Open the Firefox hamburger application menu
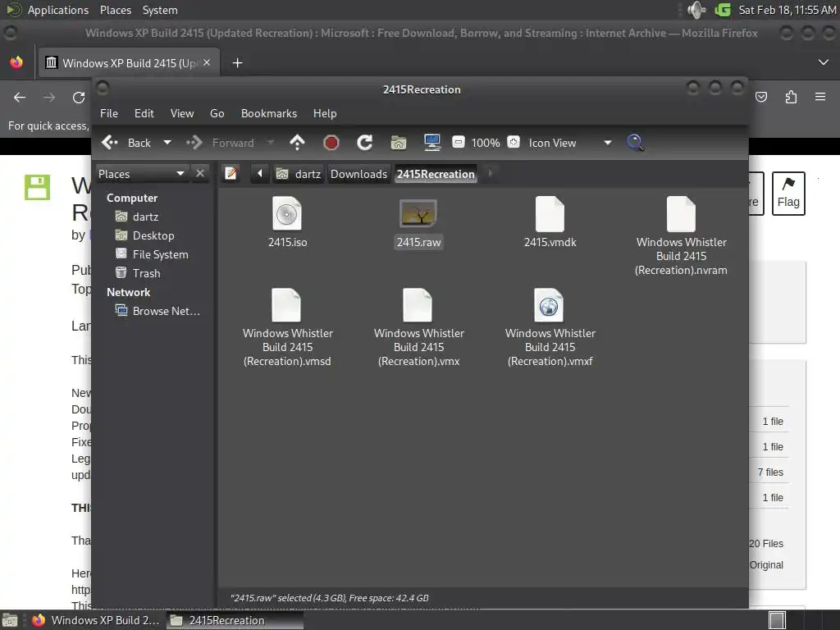Screen dimensions: 840x630 tap(820, 97)
